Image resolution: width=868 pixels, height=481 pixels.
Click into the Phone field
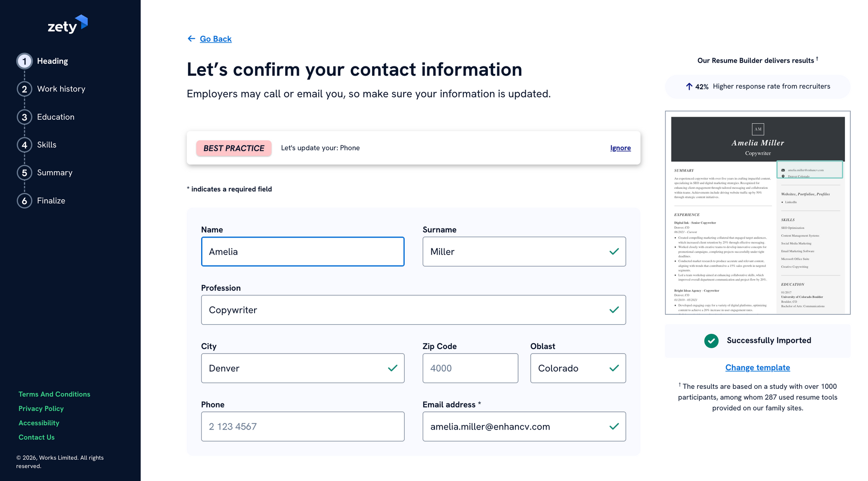click(x=302, y=426)
